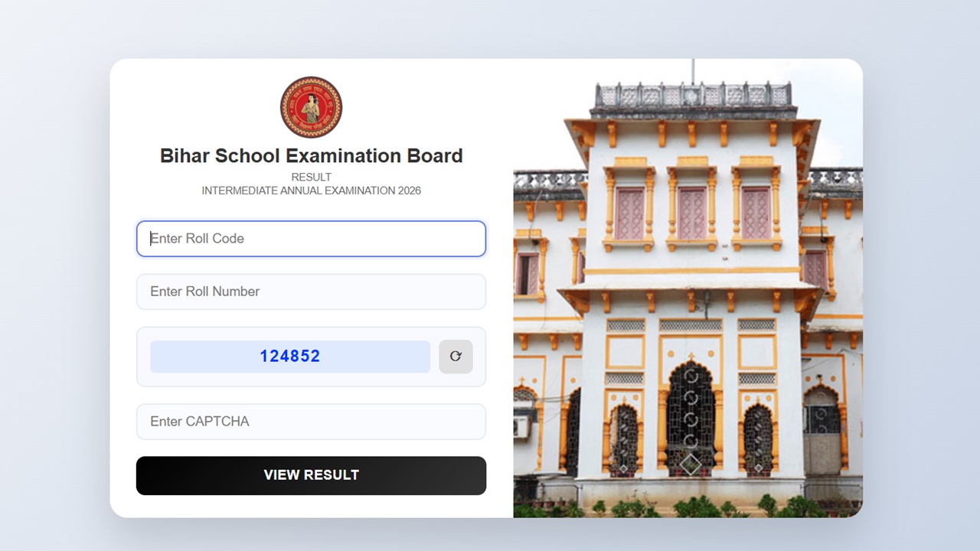Select the RESULT label under the heading

(x=311, y=178)
